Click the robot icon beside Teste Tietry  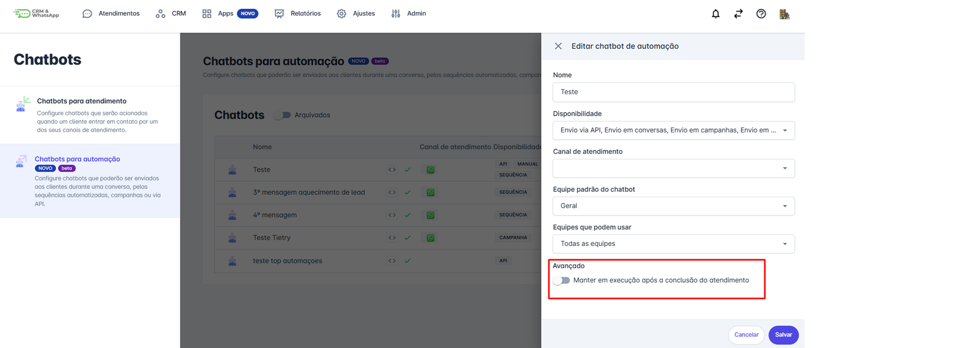point(232,238)
